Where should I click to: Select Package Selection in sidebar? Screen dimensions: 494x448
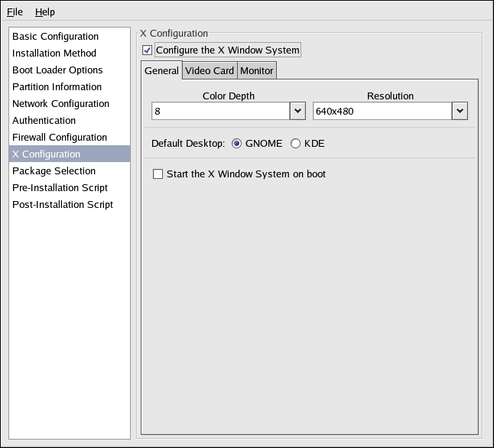pyautogui.click(x=54, y=170)
